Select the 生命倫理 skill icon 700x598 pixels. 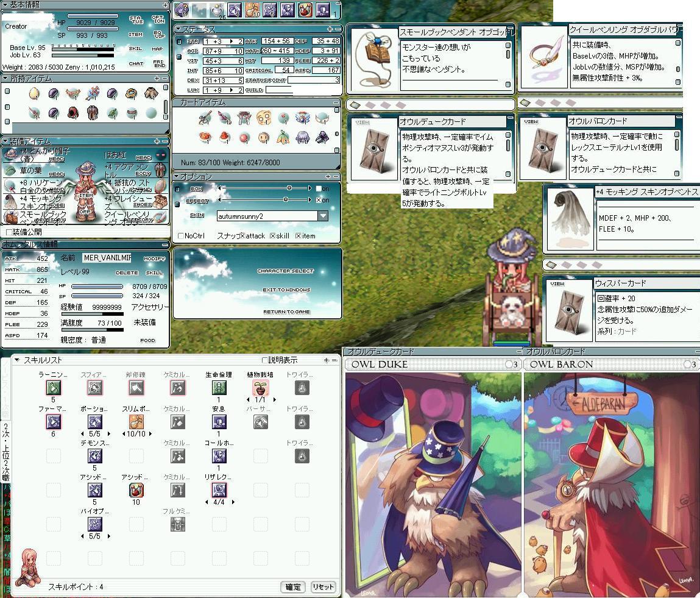pos(219,388)
